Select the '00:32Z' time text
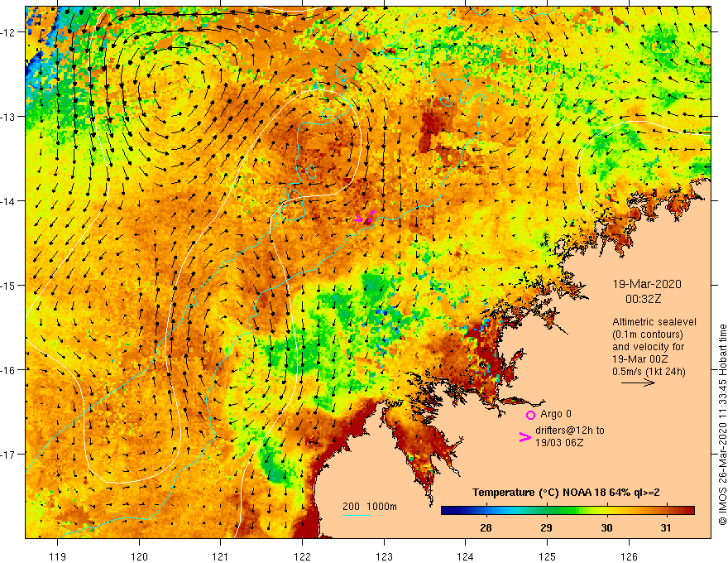The image size is (728, 563). click(643, 299)
